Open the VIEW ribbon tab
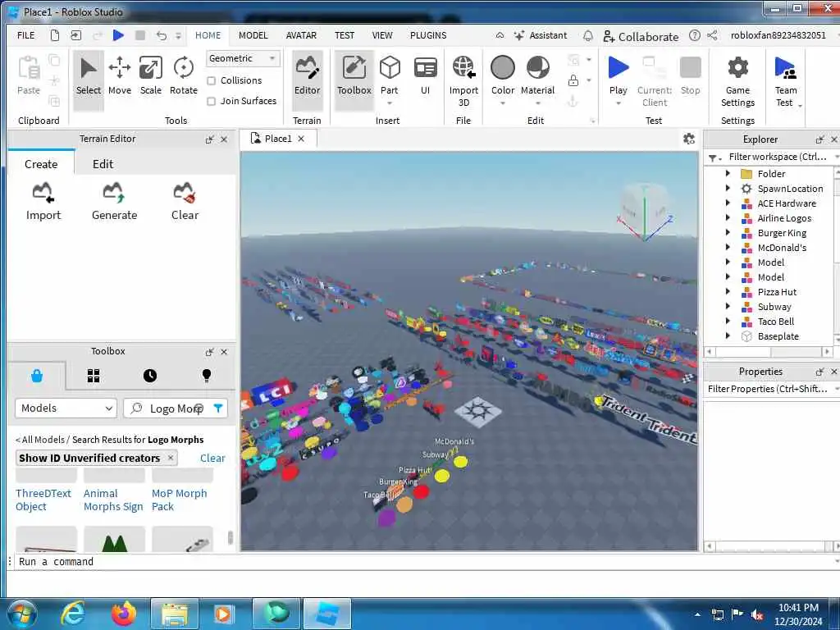Viewport: 840px width, 630px height. pos(382,35)
